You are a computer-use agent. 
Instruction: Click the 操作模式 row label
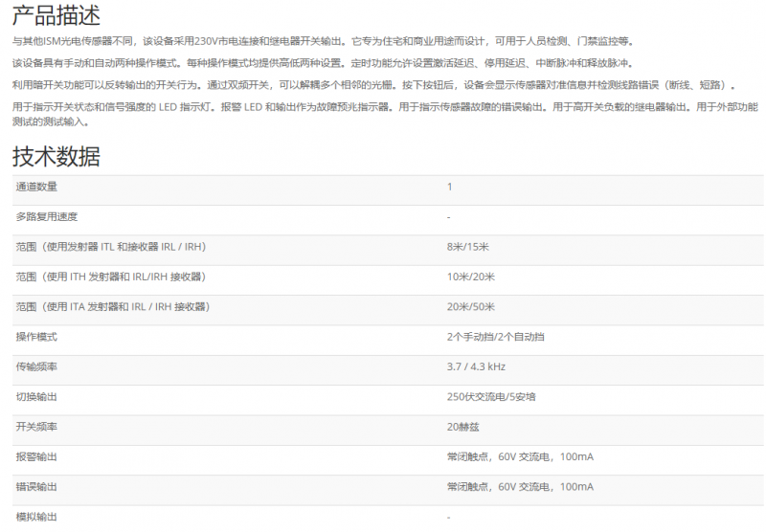(36, 337)
